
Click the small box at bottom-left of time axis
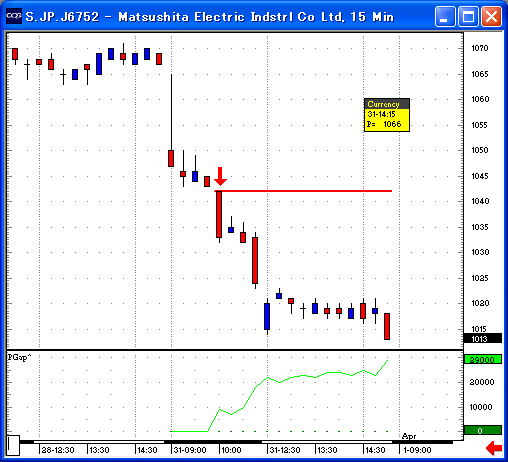point(13,445)
